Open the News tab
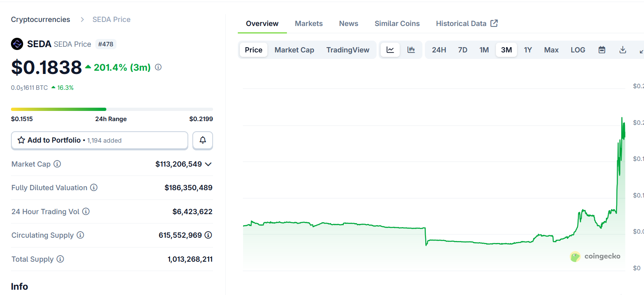The height and width of the screenshot is (295, 644). coord(349,24)
